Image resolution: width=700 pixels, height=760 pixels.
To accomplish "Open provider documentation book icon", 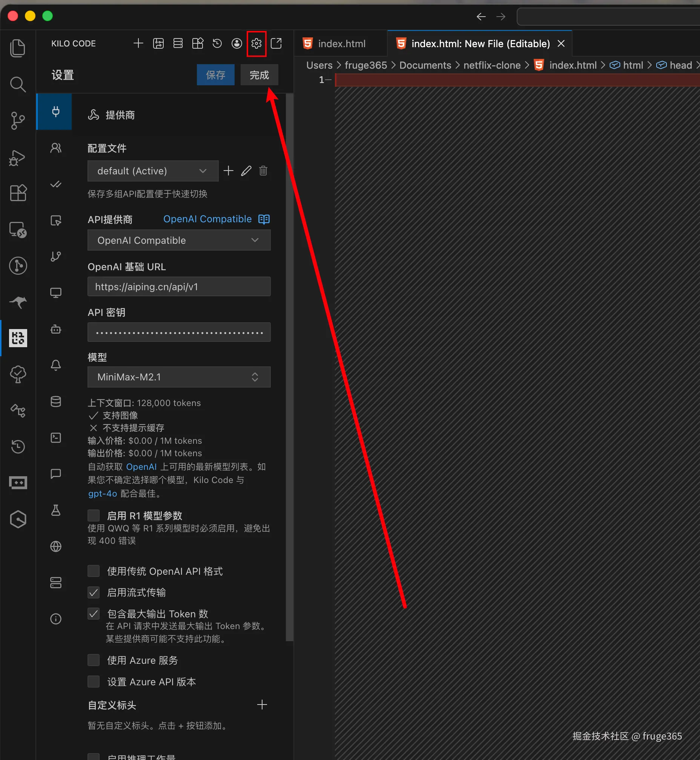I will click(x=264, y=219).
